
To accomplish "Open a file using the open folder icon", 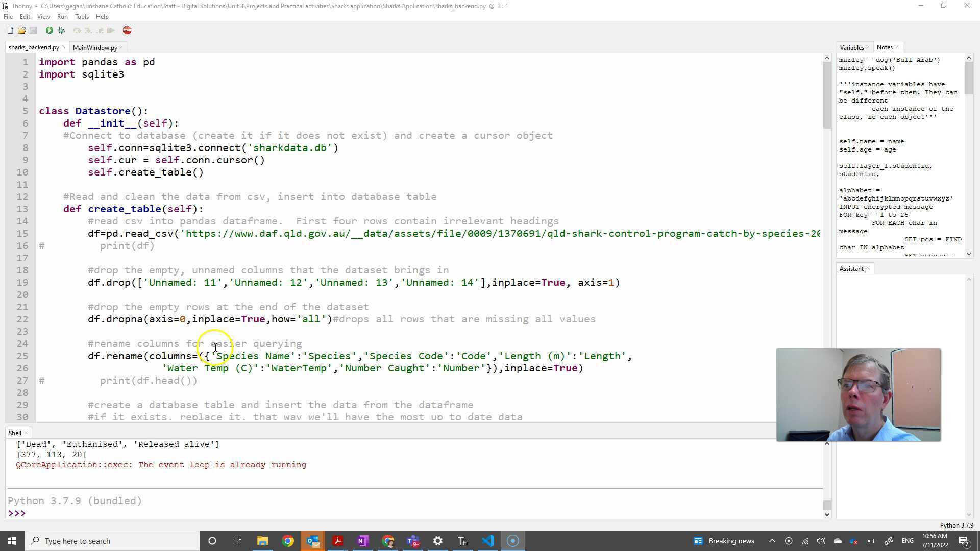I will 22,30.
